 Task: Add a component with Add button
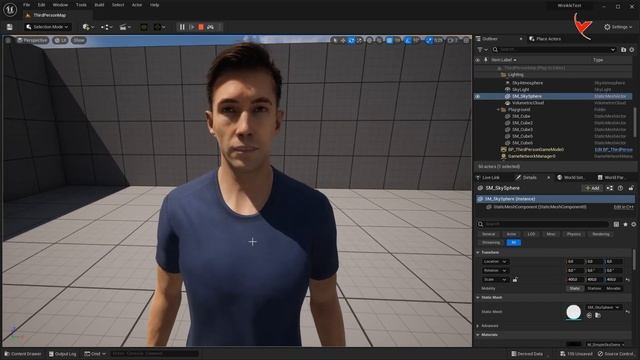[x=592, y=188]
